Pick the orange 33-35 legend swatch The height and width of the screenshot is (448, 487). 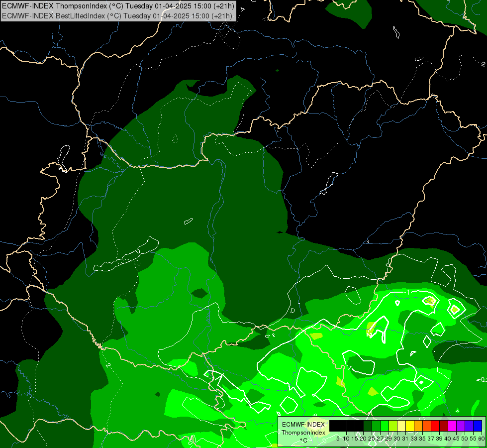(x=418, y=426)
